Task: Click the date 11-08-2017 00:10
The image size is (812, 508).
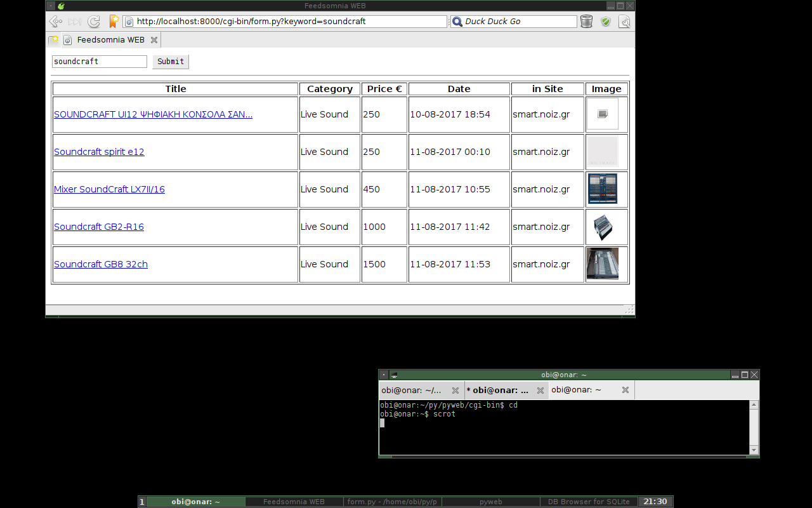Action: pyautogui.click(x=450, y=152)
